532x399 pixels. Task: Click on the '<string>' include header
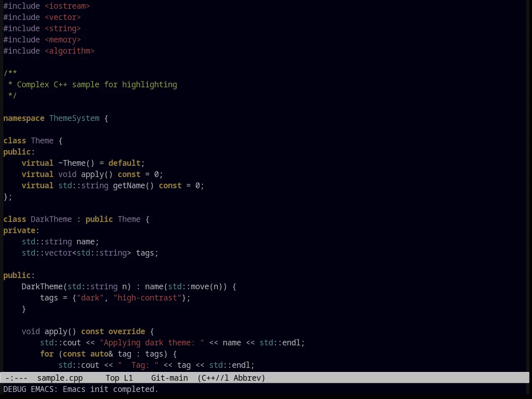coord(63,28)
